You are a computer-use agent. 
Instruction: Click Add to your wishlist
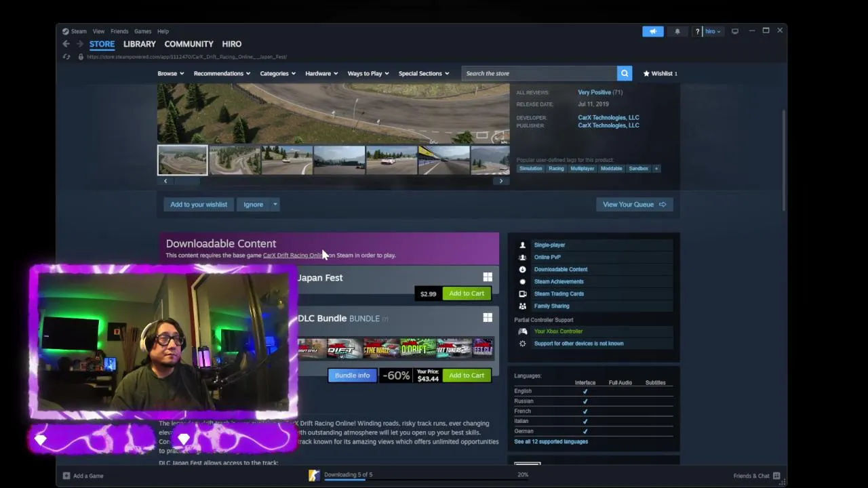point(199,204)
